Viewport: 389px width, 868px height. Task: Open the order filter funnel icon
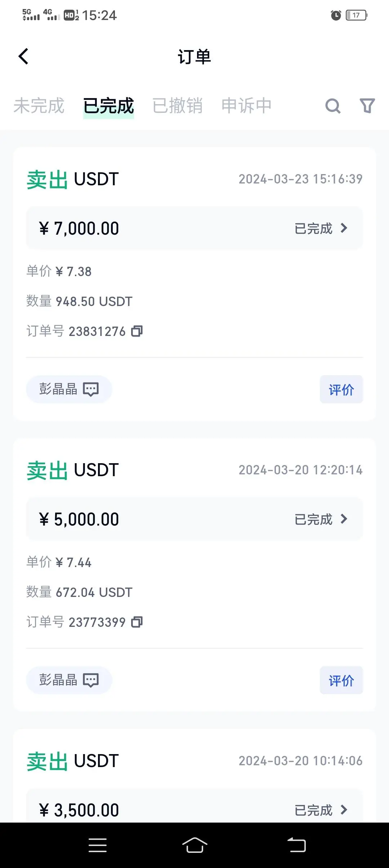367,106
